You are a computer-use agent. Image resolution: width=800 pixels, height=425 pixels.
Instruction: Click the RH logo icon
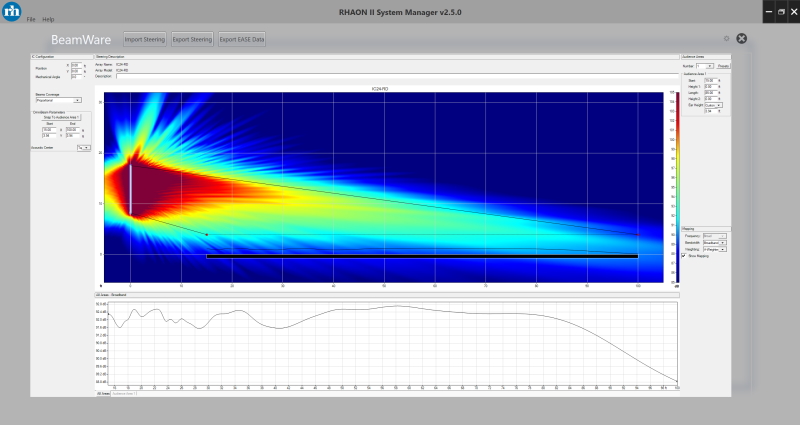pyautogui.click(x=11, y=9)
